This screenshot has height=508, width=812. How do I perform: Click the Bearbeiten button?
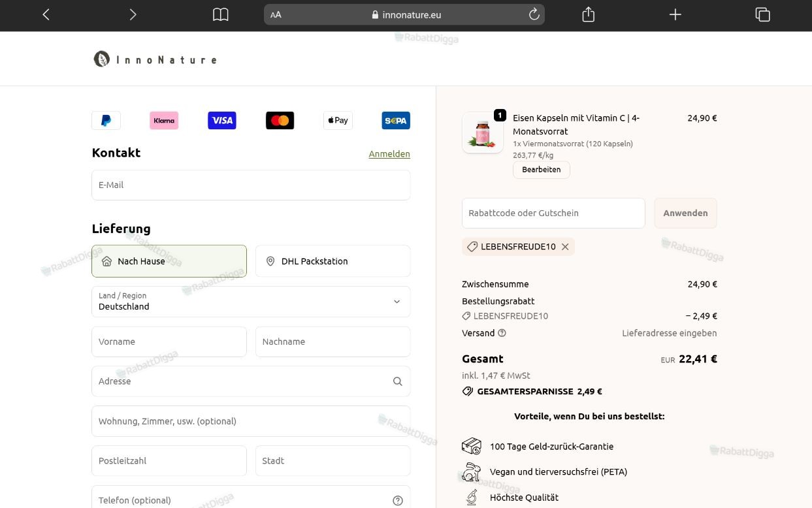541,170
